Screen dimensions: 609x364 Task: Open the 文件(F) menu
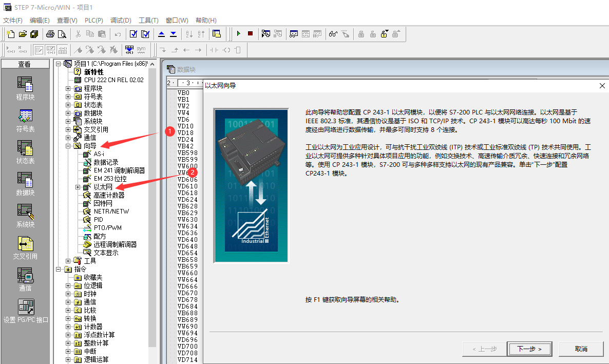(13, 20)
